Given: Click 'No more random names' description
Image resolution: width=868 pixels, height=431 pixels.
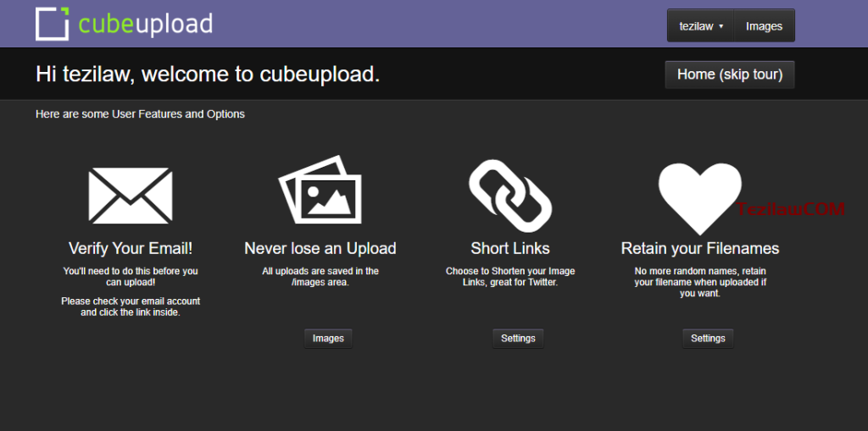Looking at the screenshot, I should tap(700, 283).
